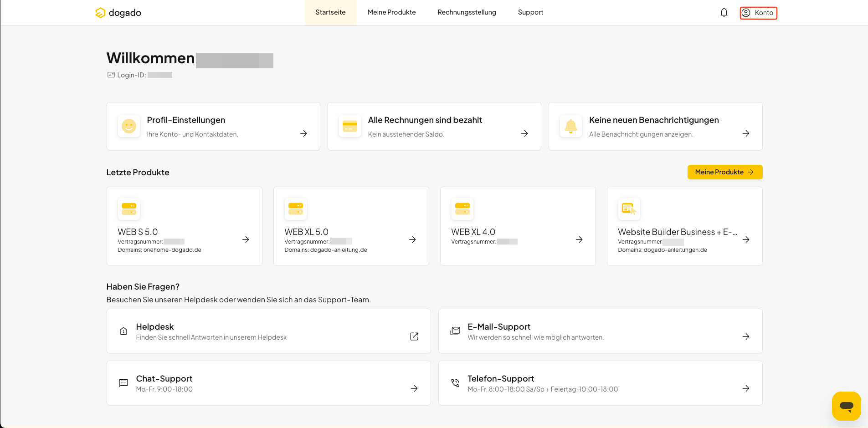Click Telefon-Support card title
The height and width of the screenshot is (428, 868).
pos(501,379)
